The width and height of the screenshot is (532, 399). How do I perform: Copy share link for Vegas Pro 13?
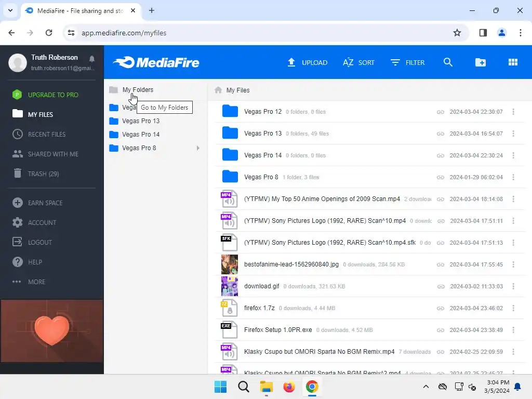441,134
